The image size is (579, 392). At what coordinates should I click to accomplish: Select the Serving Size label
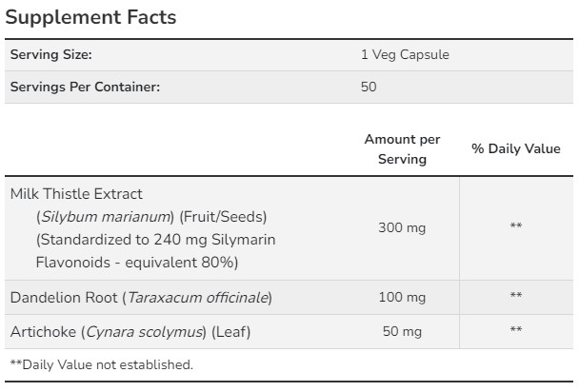coord(50,55)
